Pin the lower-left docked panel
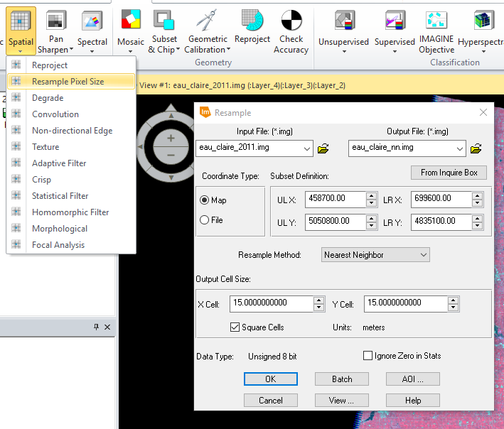Image resolution: width=504 pixels, height=429 pixels. click(96, 327)
